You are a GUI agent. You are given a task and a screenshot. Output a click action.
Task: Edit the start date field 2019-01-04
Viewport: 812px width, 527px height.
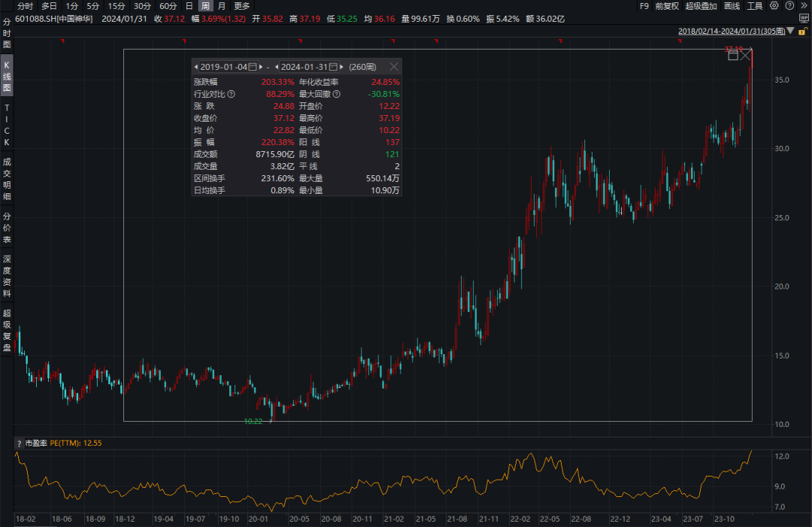pyautogui.click(x=224, y=67)
